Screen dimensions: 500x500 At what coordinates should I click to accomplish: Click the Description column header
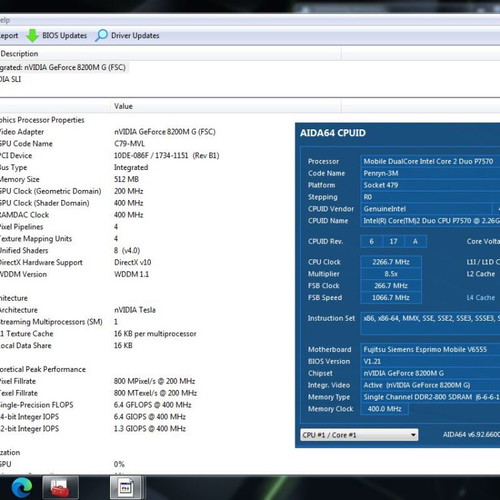point(19,54)
